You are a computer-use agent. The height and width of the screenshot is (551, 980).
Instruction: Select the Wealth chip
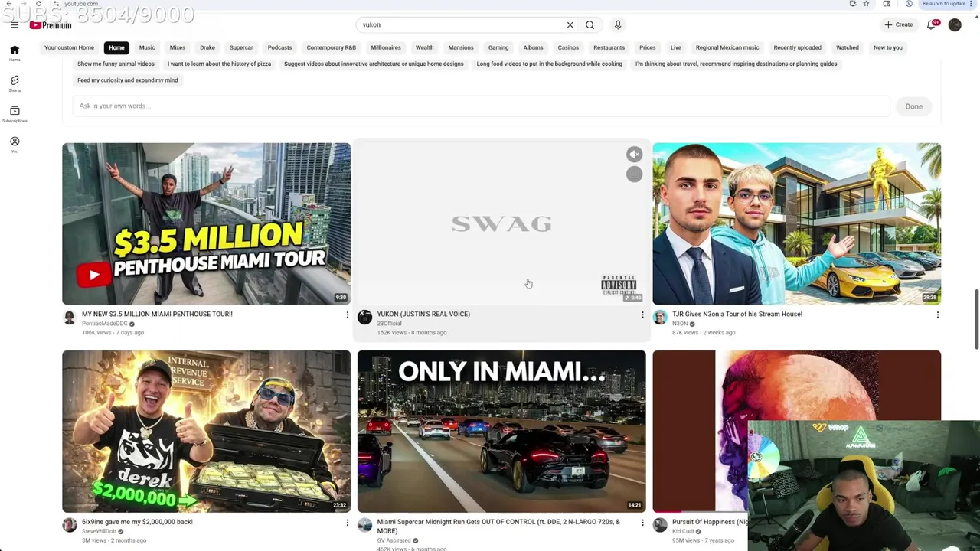424,47
